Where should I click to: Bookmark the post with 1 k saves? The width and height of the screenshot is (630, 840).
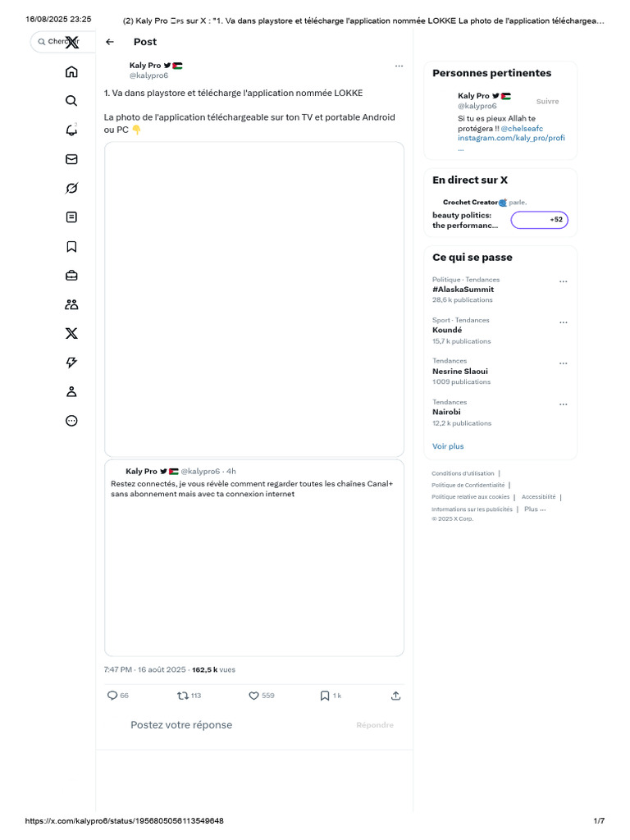pos(325,696)
